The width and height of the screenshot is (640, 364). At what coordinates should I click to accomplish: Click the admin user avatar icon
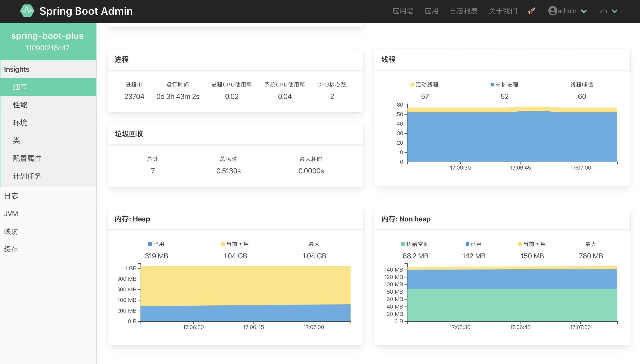[553, 11]
